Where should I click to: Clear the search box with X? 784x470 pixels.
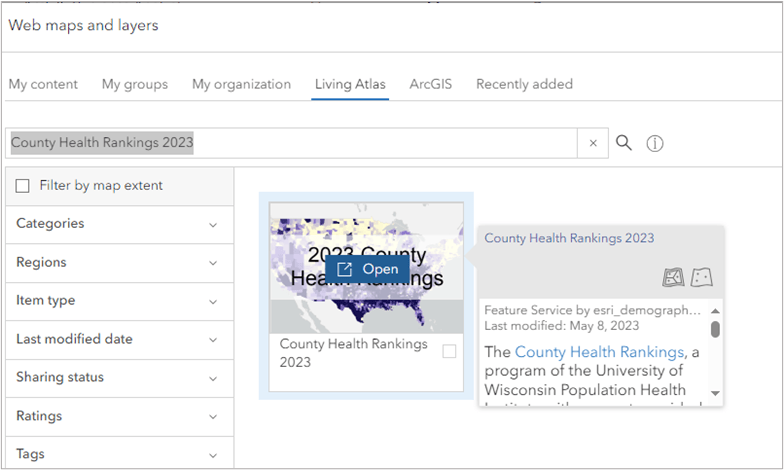[x=593, y=143]
